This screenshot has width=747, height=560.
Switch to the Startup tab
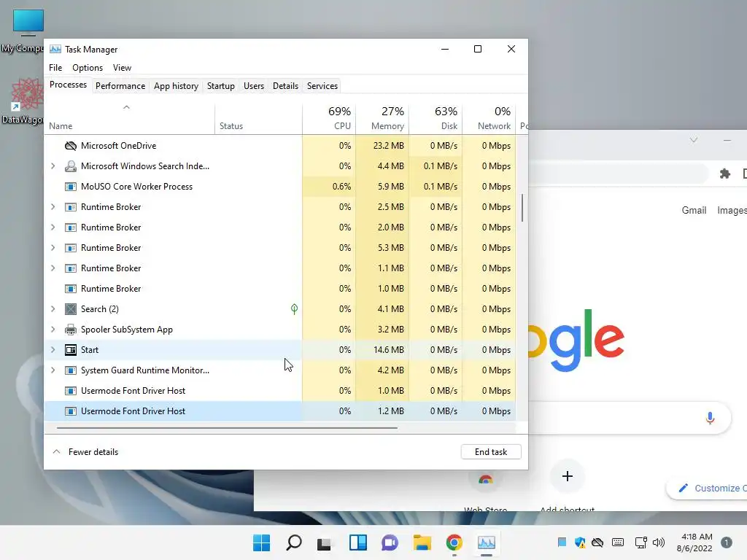tap(220, 86)
